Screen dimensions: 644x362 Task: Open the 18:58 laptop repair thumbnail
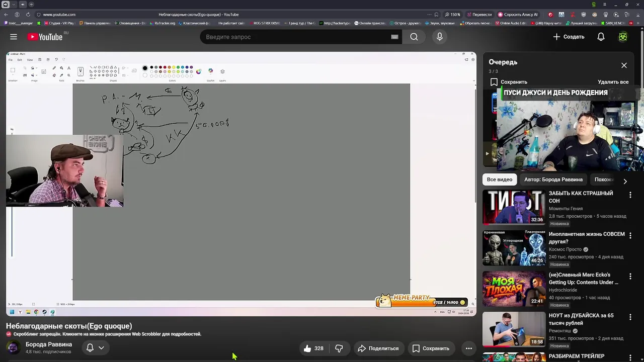(514, 329)
